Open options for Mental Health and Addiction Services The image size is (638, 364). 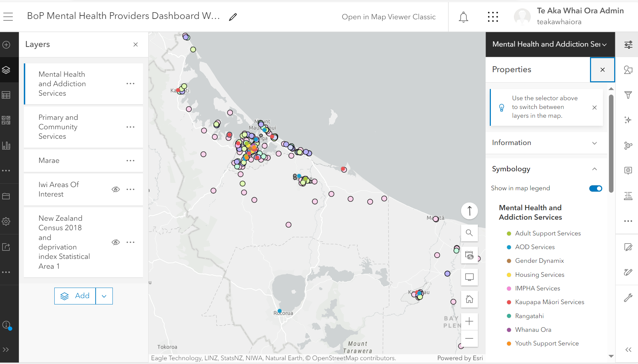[x=130, y=84]
